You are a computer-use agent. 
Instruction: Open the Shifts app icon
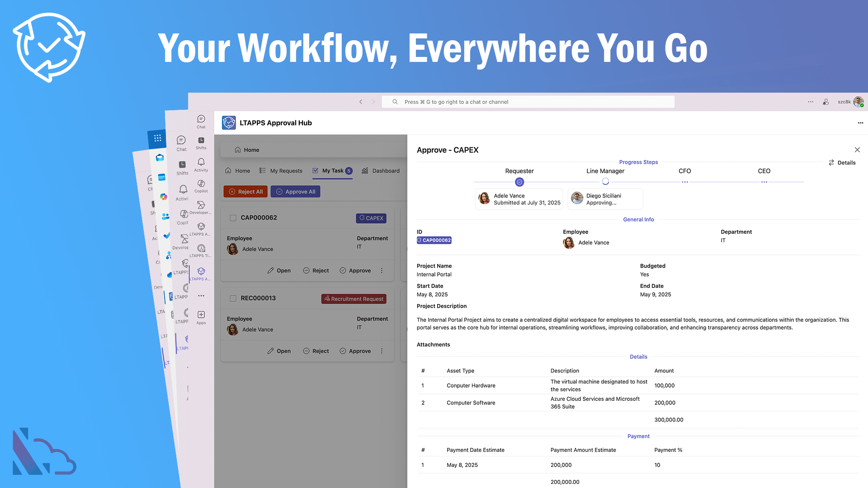click(x=201, y=141)
